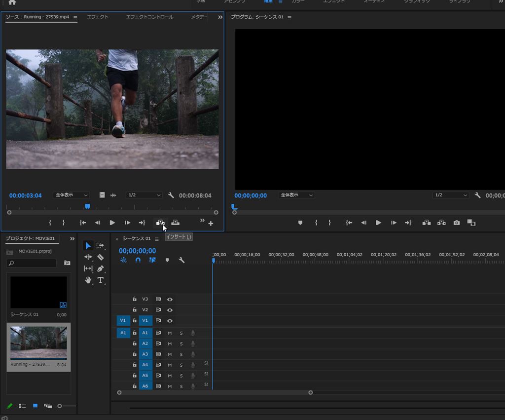The height and width of the screenshot is (420, 505).
Task: Select the Razor tool
Action: coord(101,257)
